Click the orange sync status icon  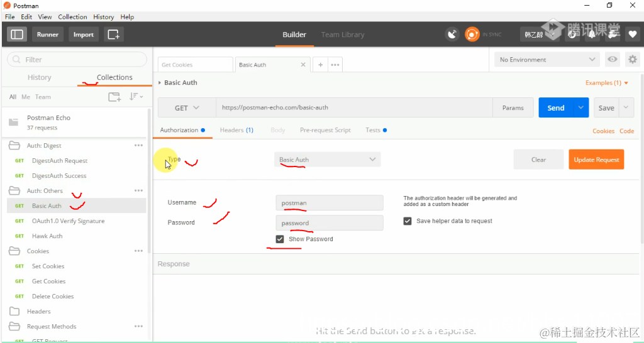472,35
